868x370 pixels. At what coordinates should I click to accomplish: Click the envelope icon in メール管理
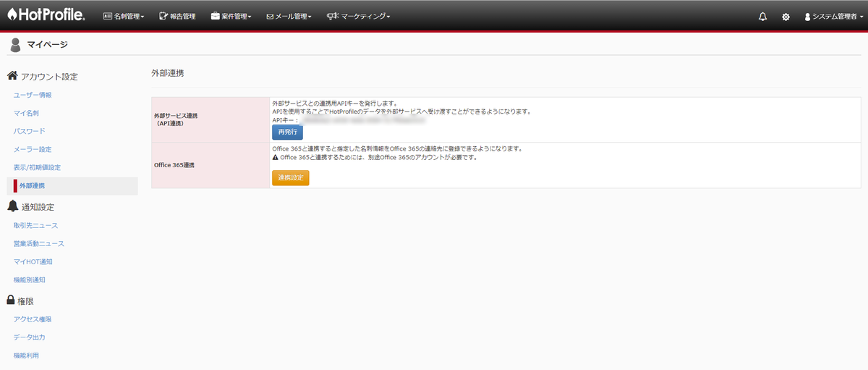tap(270, 16)
